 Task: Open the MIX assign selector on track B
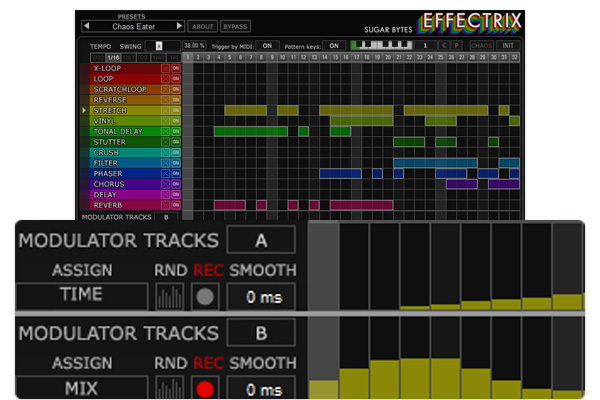tap(82, 387)
